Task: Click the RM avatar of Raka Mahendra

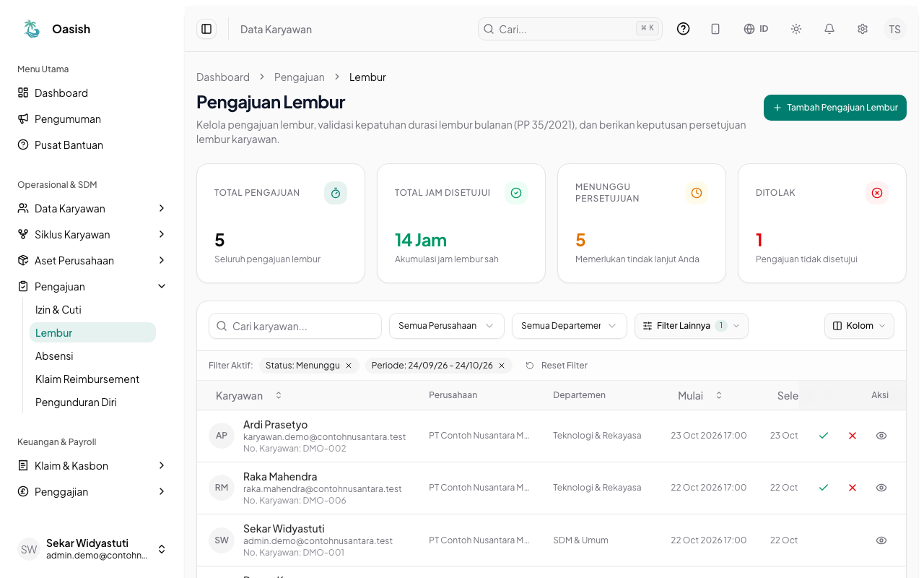Action: point(222,488)
